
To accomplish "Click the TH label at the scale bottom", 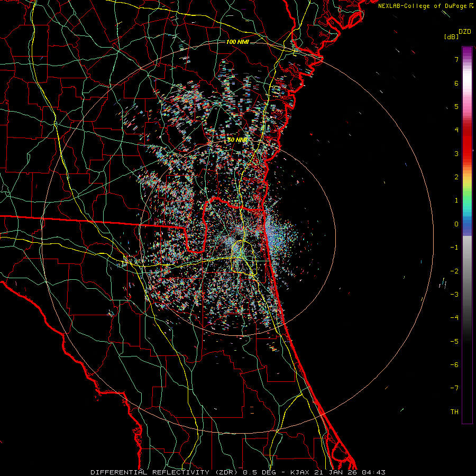I will tap(454, 411).
